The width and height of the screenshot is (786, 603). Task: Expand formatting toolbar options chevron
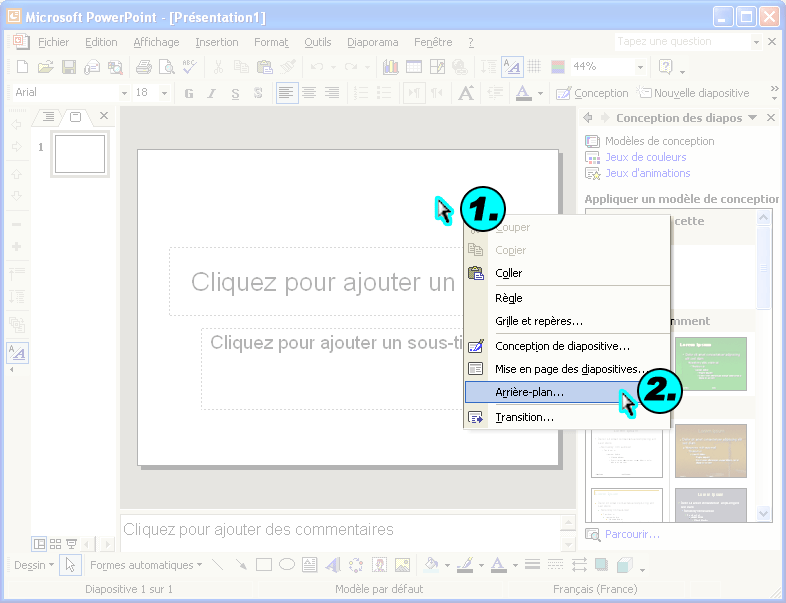tap(774, 93)
